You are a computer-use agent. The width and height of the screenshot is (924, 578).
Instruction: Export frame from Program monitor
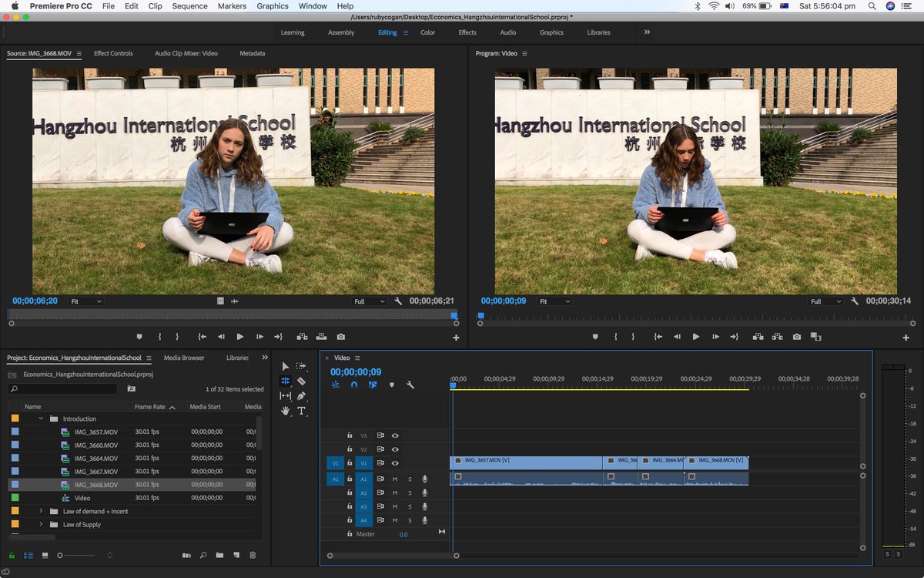point(797,337)
